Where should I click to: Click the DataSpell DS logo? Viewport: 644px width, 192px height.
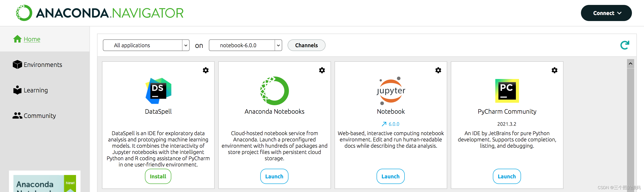[x=158, y=91]
